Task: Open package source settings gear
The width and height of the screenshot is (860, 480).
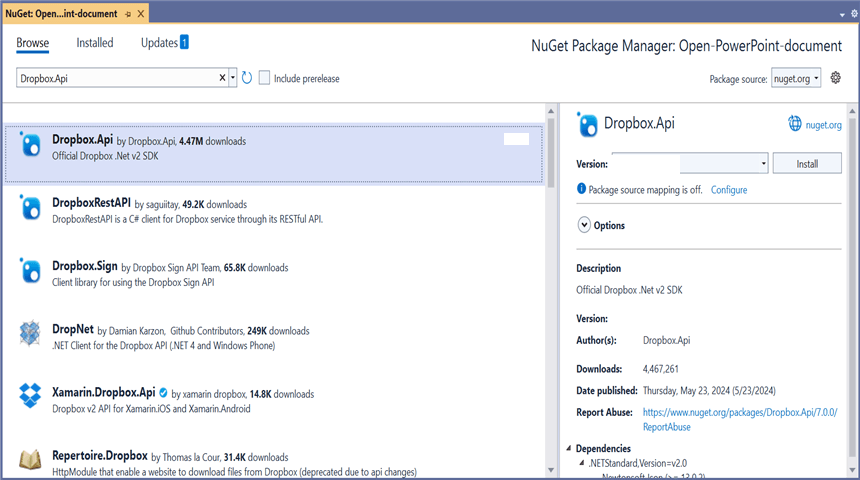Action: [x=835, y=78]
